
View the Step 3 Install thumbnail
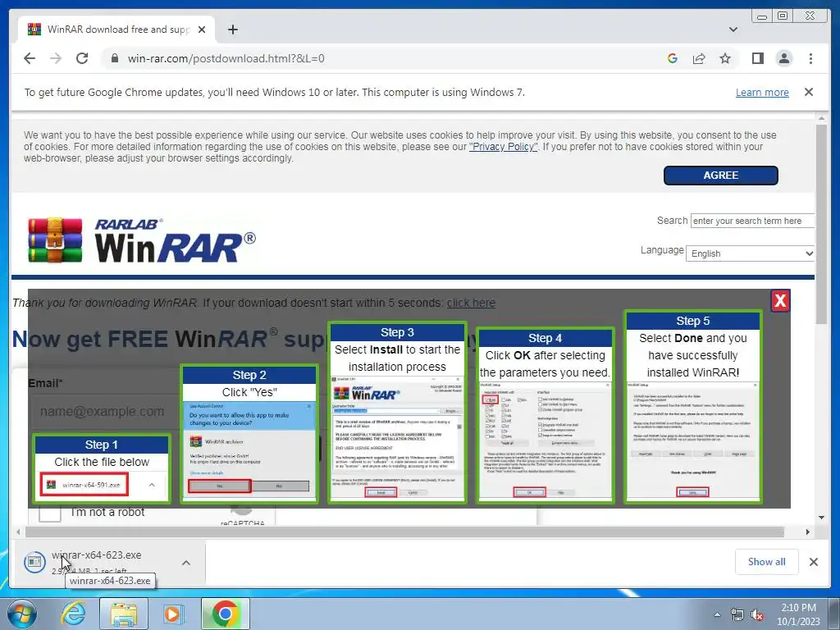[x=397, y=413]
